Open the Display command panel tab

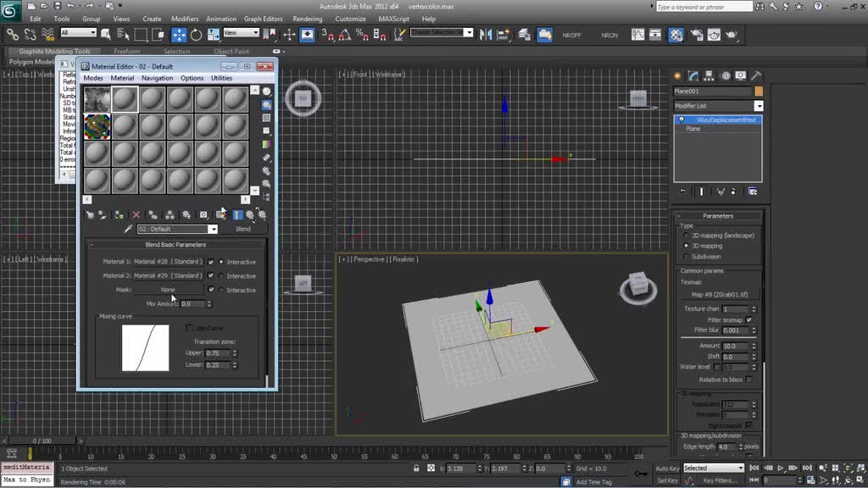(741, 75)
